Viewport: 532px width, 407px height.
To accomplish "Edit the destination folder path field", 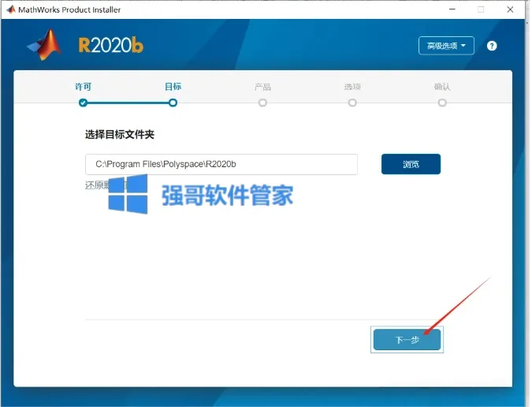I will [x=221, y=164].
